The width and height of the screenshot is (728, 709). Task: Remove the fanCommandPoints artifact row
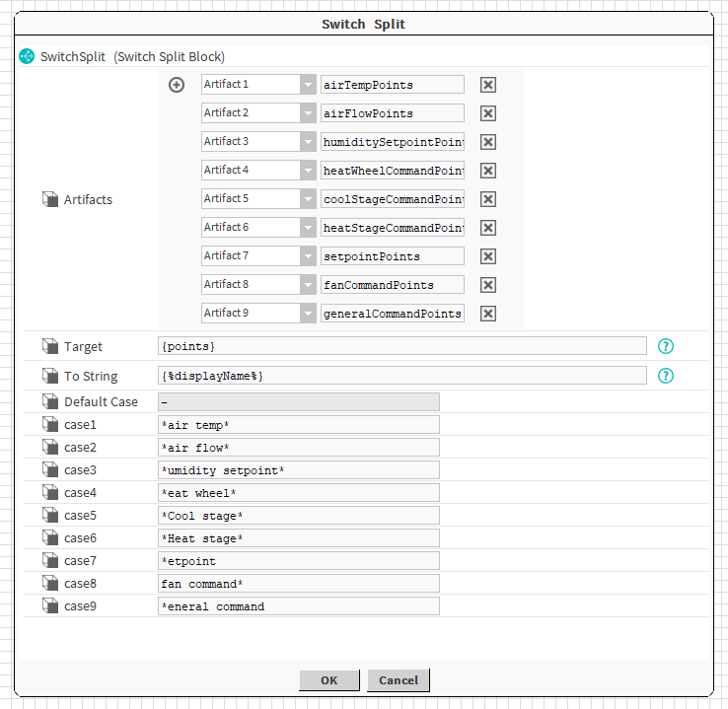tap(487, 285)
